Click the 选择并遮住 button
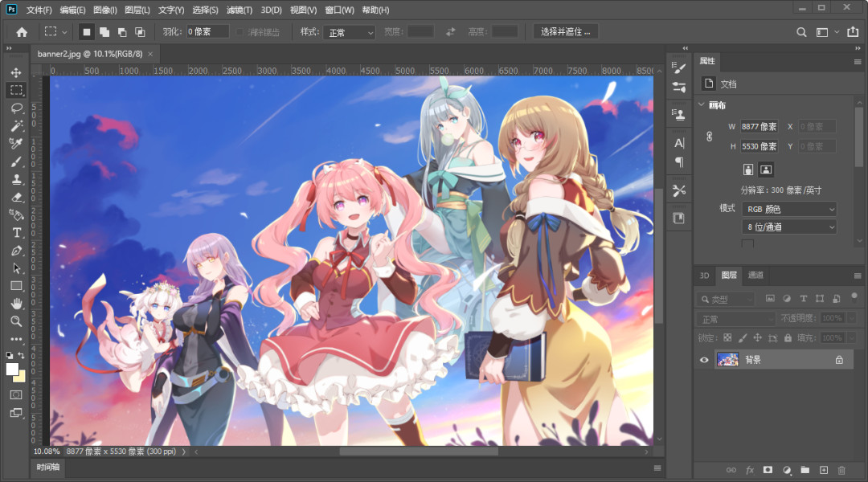The height and width of the screenshot is (482, 868). [565, 32]
